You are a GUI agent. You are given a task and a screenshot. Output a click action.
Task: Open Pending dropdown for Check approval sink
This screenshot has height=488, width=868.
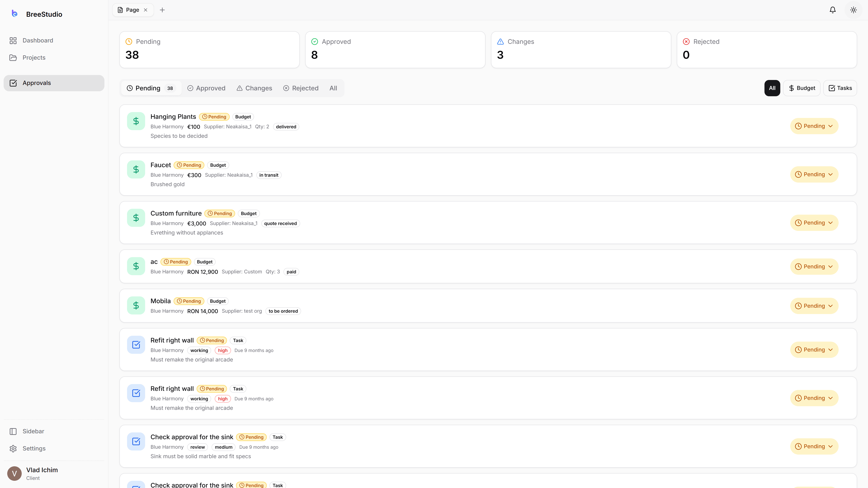point(814,446)
